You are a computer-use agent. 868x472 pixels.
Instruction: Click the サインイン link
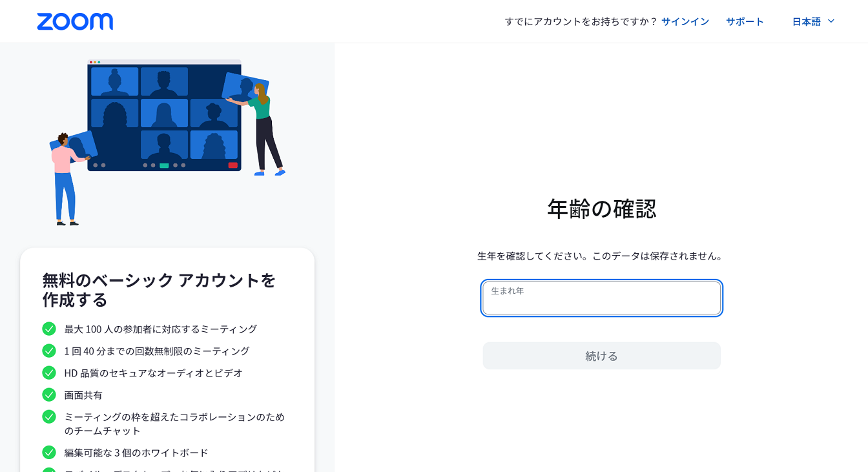(x=685, y=21)
